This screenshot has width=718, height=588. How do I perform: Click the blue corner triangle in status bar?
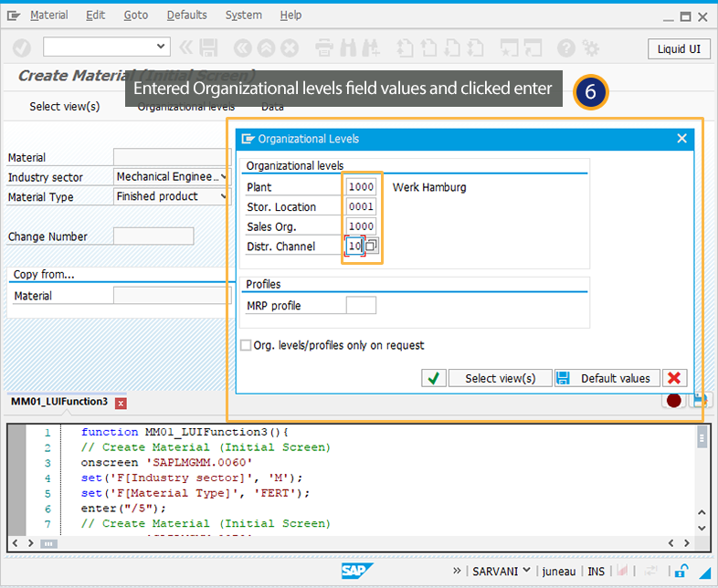point(705,572)
